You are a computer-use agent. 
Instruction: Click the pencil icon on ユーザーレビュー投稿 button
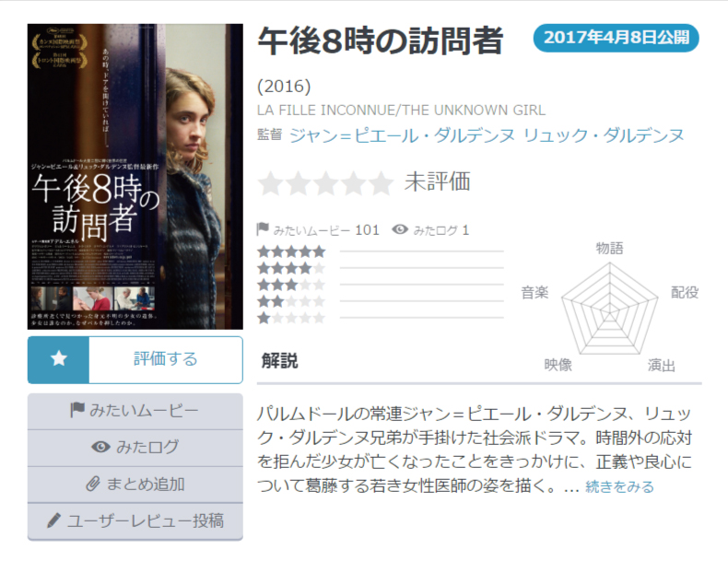[x=53, y=520]
